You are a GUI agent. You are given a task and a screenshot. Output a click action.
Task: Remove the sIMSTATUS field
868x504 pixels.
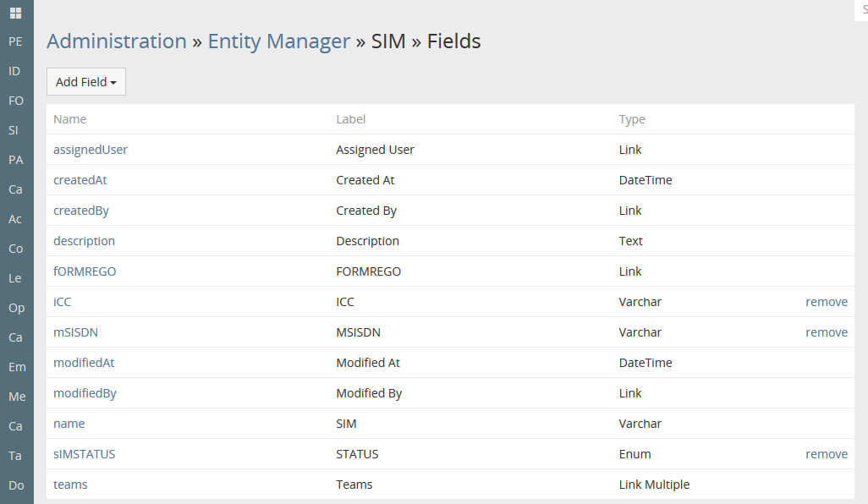point(826,454)
